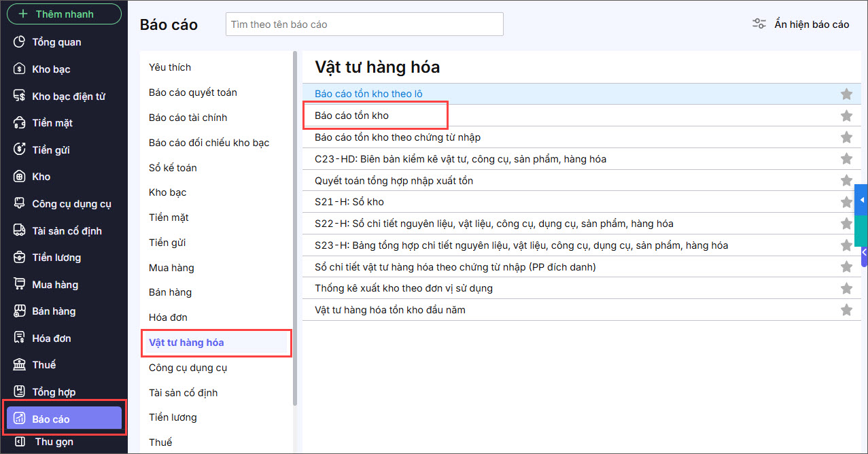Viewport: 868px width, 454px height.
Task: Click the Bán hàng sidebar icon
Action: (20, 311)
